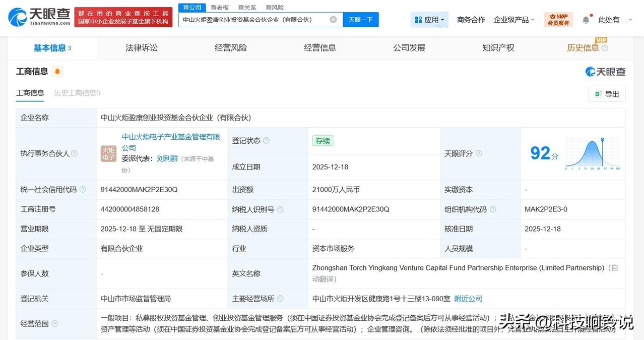The height and width of the screenshot is (340, 644).
Task: Switch search mode to 查风险
Action: 275,7
